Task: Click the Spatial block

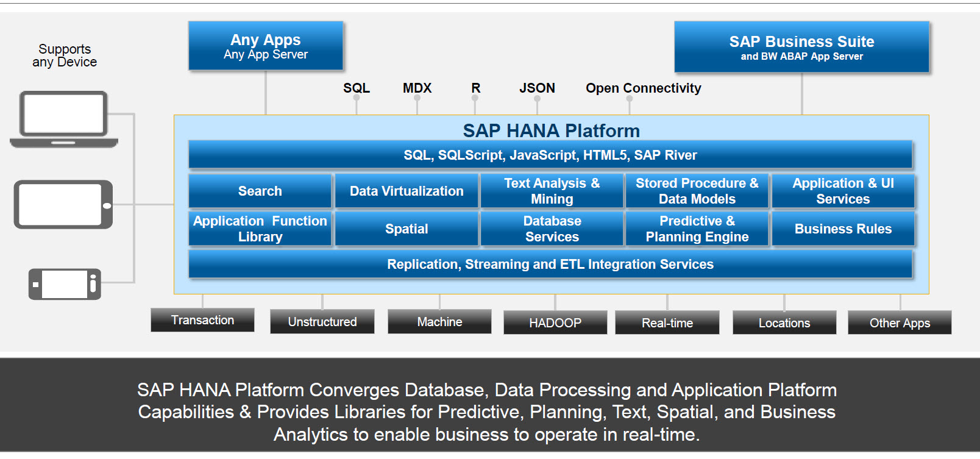Action: click(x=407, y=229)
